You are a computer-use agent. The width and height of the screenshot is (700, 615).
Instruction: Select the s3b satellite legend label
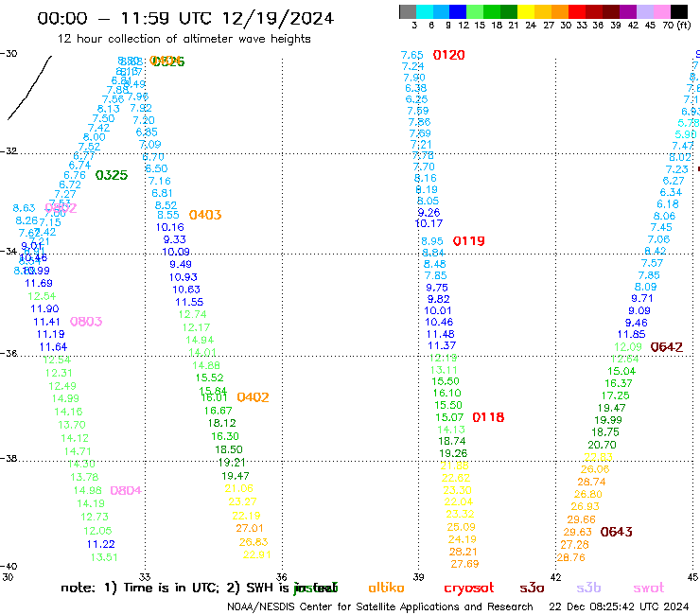(588, 589)
